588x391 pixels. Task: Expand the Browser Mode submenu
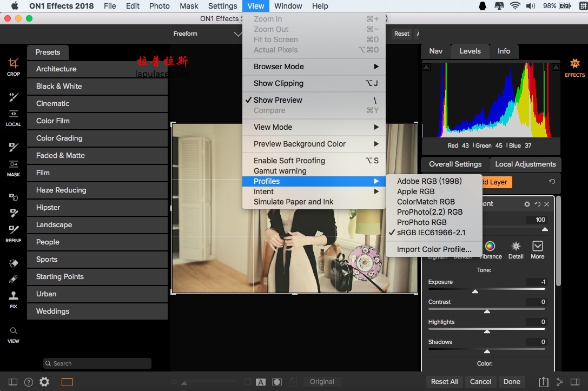[x=314, y=67]
